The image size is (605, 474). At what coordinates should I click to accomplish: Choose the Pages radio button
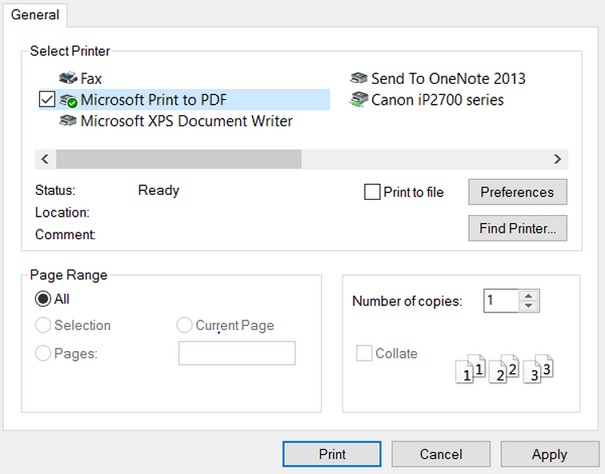coord(43,353)
